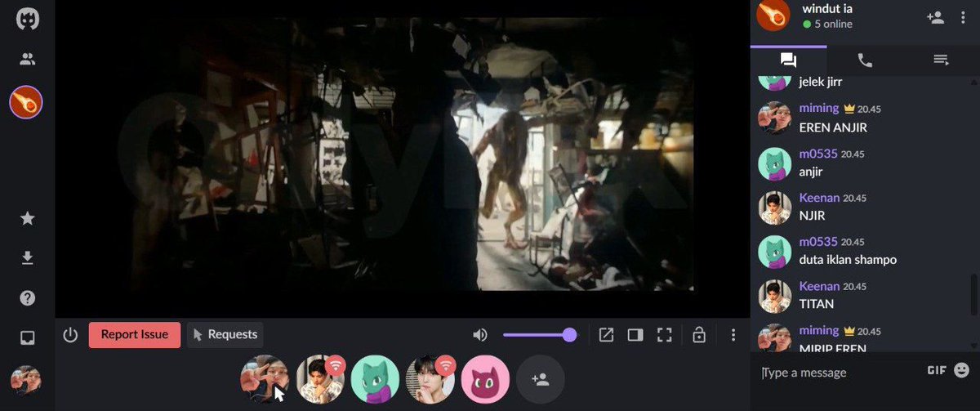Toggle the room lock icon
The image size is (980, 411).
699,335
